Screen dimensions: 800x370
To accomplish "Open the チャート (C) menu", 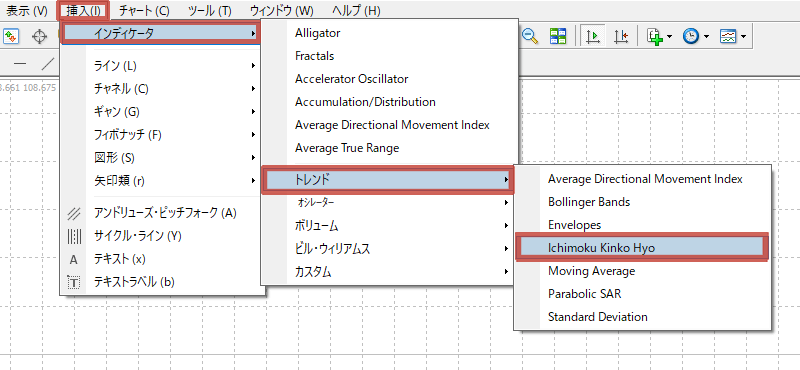I will [x=144, y=10].
